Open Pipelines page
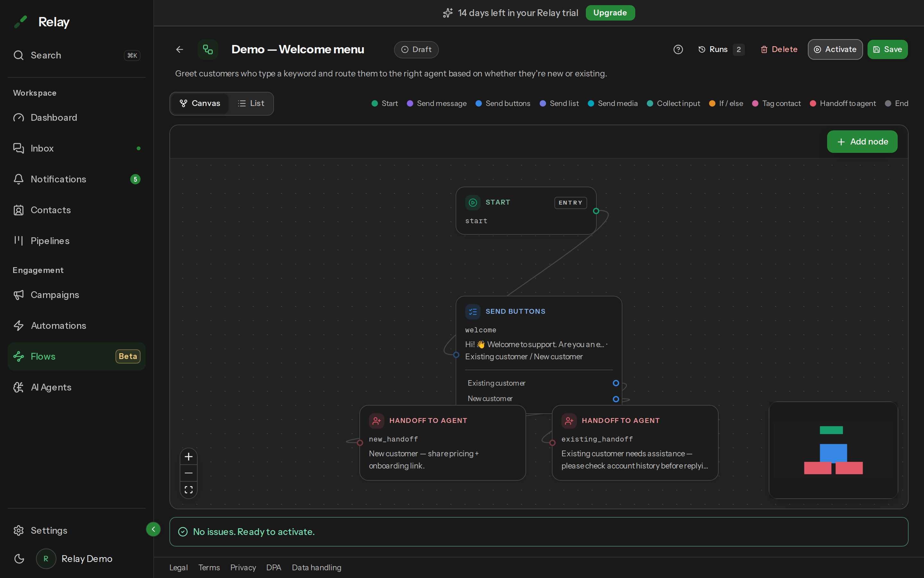924x578 pixels. pyautogui.click(x=76, y=241)
